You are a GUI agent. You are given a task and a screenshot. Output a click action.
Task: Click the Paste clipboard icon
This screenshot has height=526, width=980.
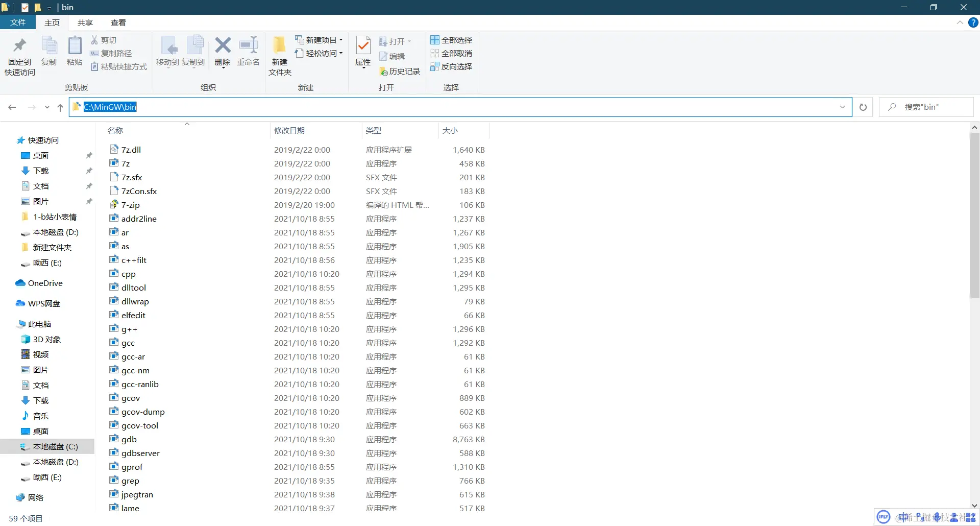coord(75,46)
